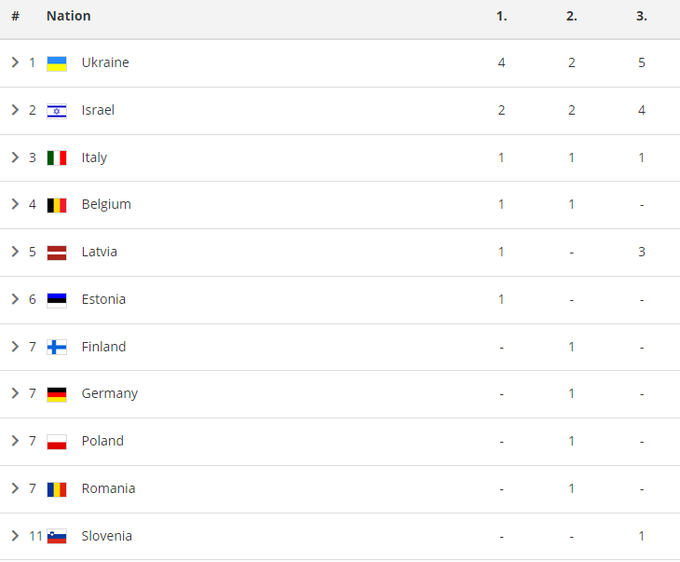This screenshot has width=680, height=562.
Task: Open Italy's first place count link
Action: click(501, 158)
